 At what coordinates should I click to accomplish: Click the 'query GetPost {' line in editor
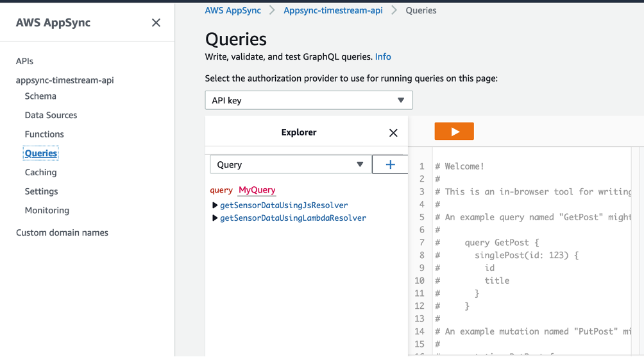tap(502, 243)
